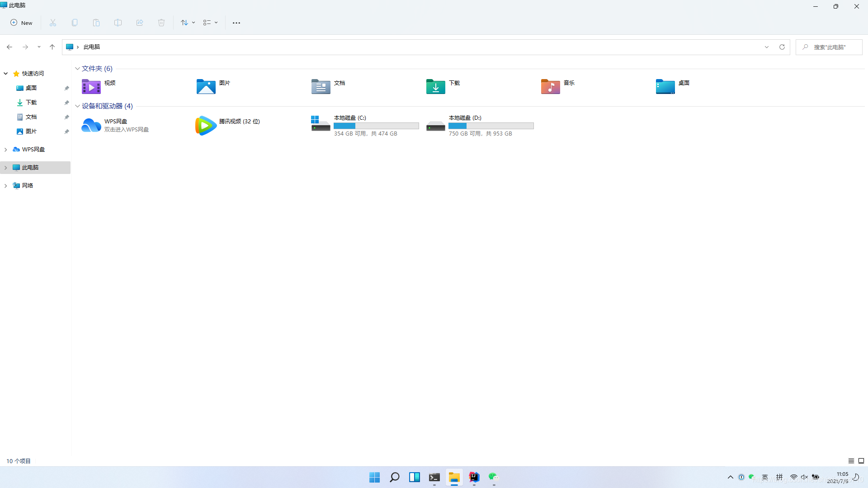Toggle pin on 图片 quick access

pos(67,131)
